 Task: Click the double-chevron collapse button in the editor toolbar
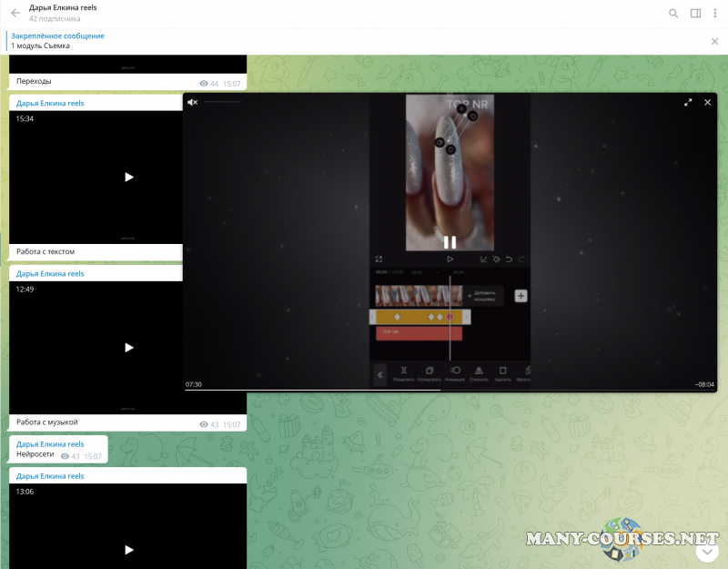(380, 373)
